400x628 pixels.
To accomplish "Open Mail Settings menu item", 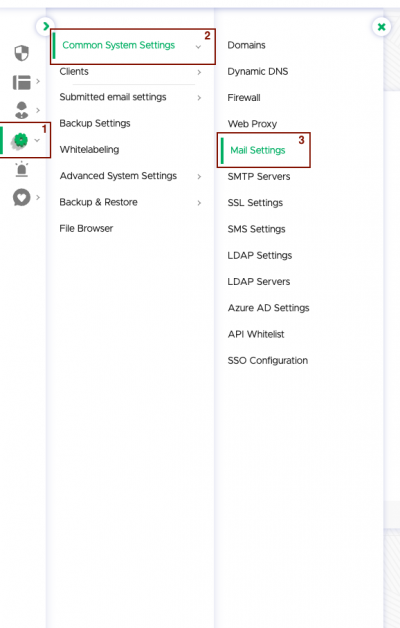I will point(258,150).
